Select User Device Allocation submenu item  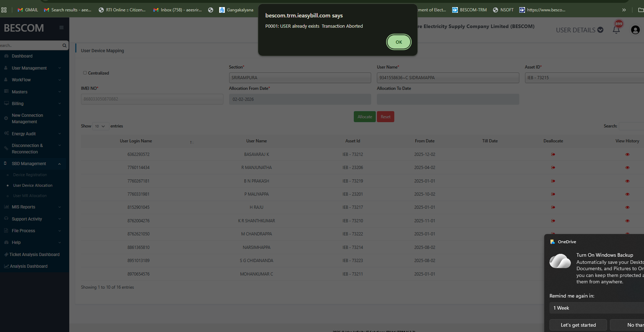click(x=33, y=185)
